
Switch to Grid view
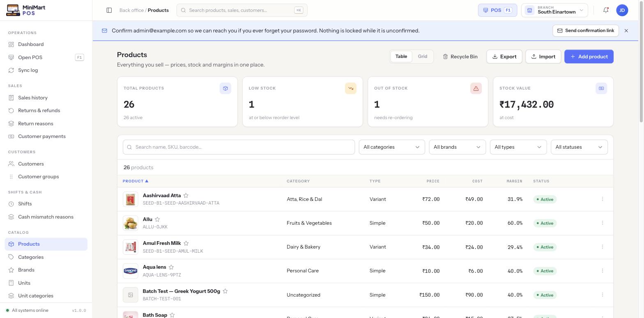coord(423,57)
